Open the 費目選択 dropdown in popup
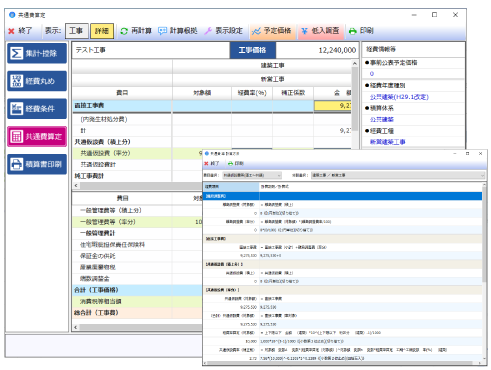Screen dimensions: 491x370 click(x=252, y=175)
